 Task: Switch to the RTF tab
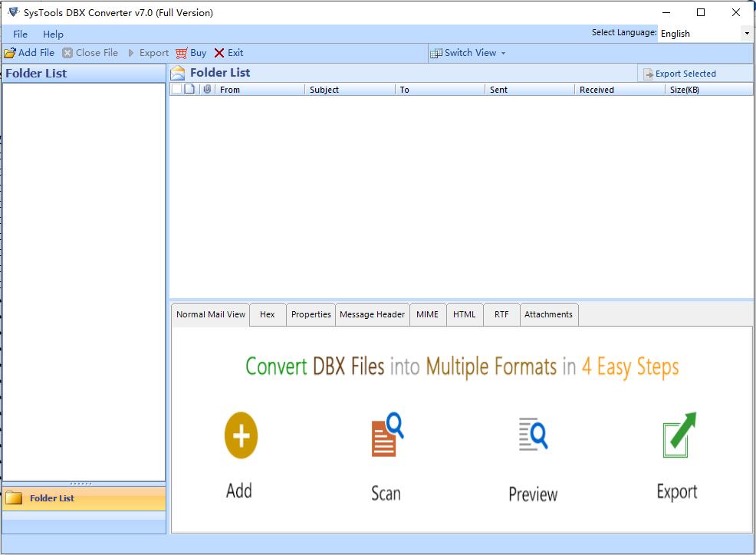tap(501, 314)
